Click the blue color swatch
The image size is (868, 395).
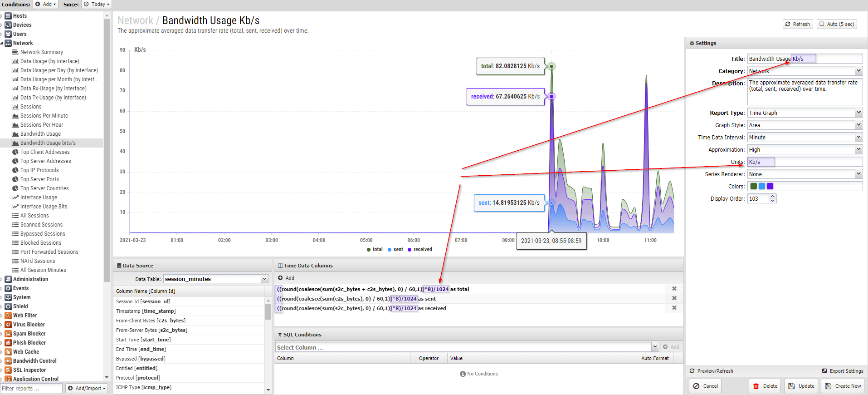click(762, 186)
